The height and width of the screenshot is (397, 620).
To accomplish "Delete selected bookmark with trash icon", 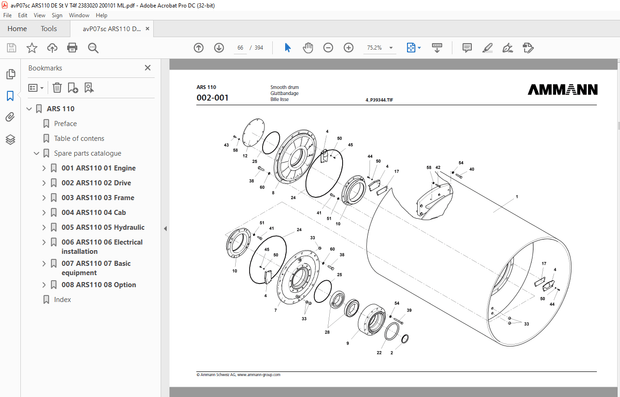I will (57, 88).
